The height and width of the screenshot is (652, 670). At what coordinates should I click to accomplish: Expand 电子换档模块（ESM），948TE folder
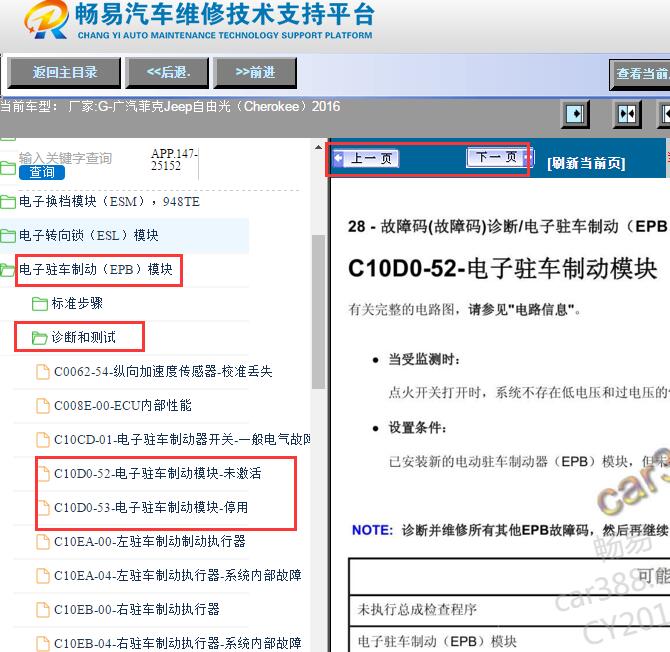(x=109, y=201)
